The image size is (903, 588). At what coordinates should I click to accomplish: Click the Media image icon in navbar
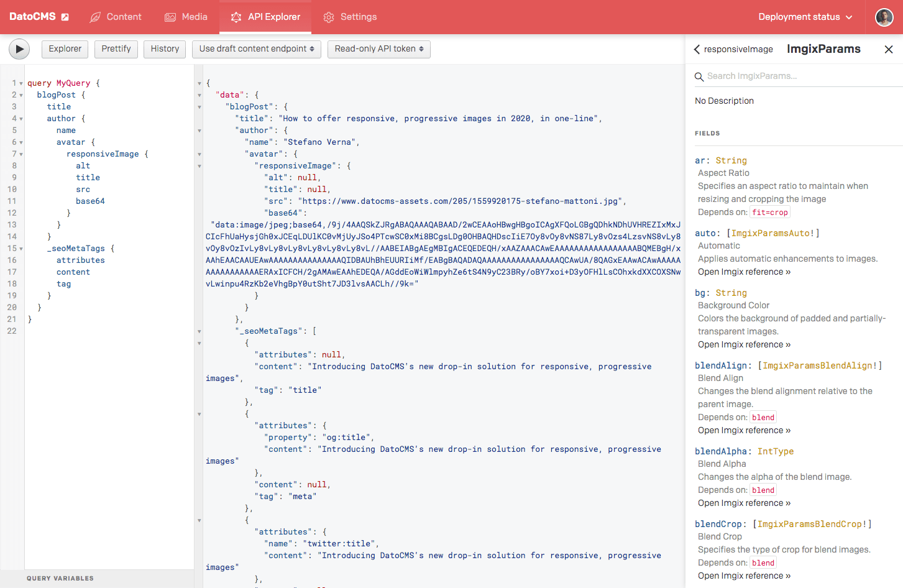coord(170,17)
